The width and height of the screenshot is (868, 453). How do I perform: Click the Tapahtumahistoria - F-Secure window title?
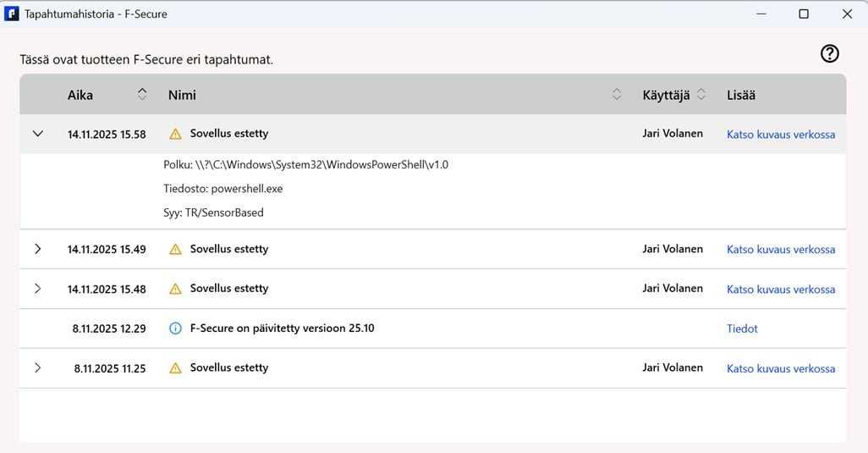96,14
